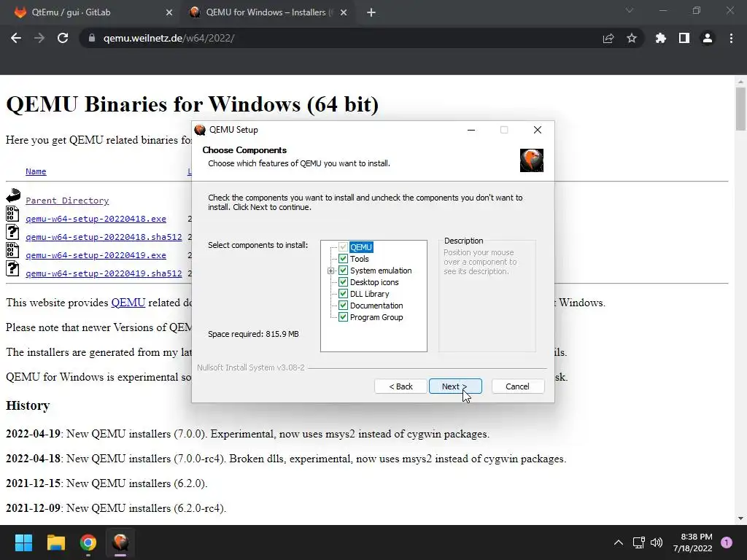
Task: Open Chrome extensions puzzle icon
Action: pyautogui.click(x=661, y=38)
